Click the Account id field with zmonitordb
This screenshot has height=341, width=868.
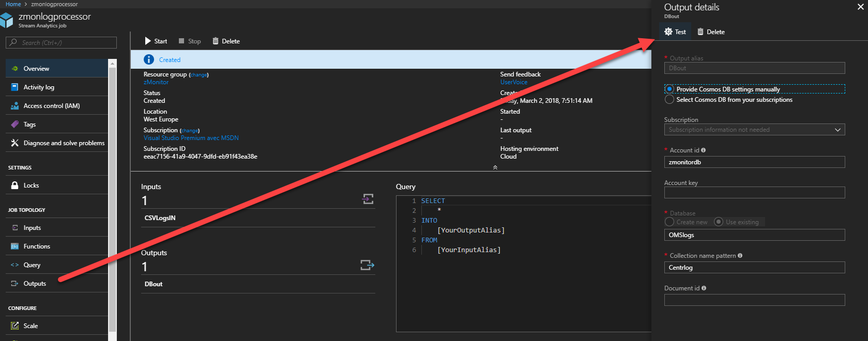click(x=754, y=162)
